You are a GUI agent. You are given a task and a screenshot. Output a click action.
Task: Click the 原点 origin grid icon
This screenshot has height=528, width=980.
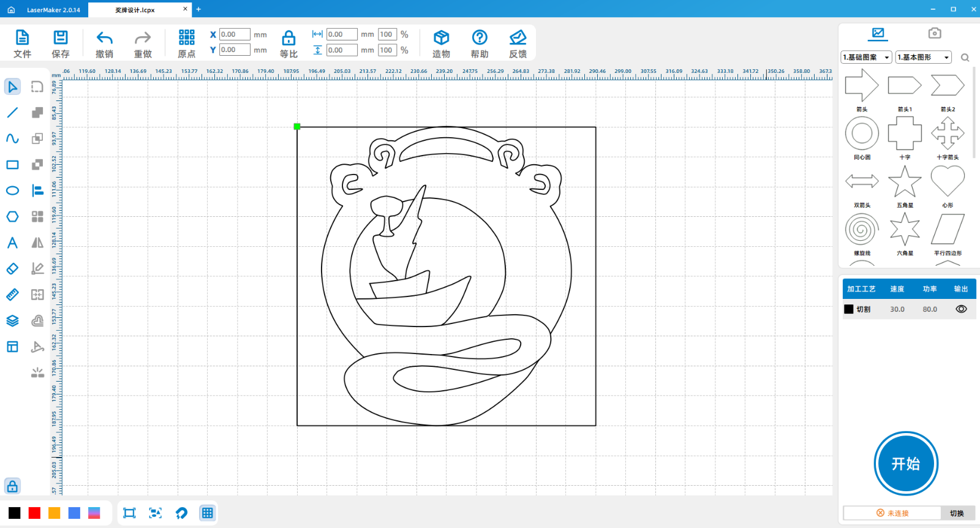(186, 38)
